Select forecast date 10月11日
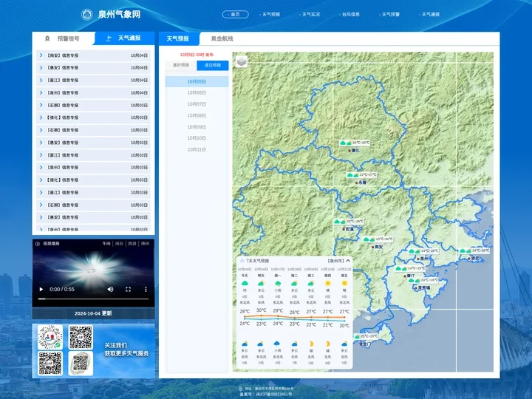The width and height of the screenshot is (532, 399). pyautogui.click(x=197, y=149)
